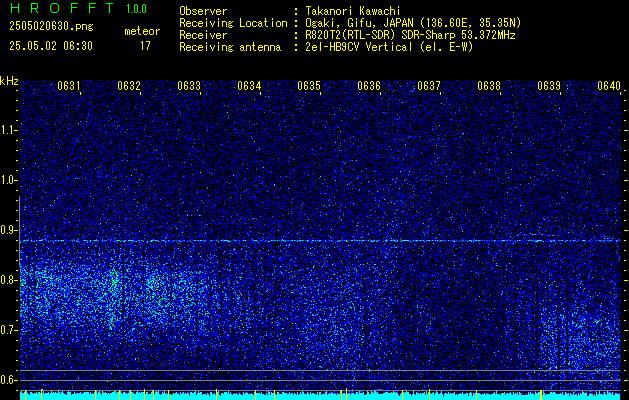
Task: Click the 0633 time marker
Action: coord(189,86)
